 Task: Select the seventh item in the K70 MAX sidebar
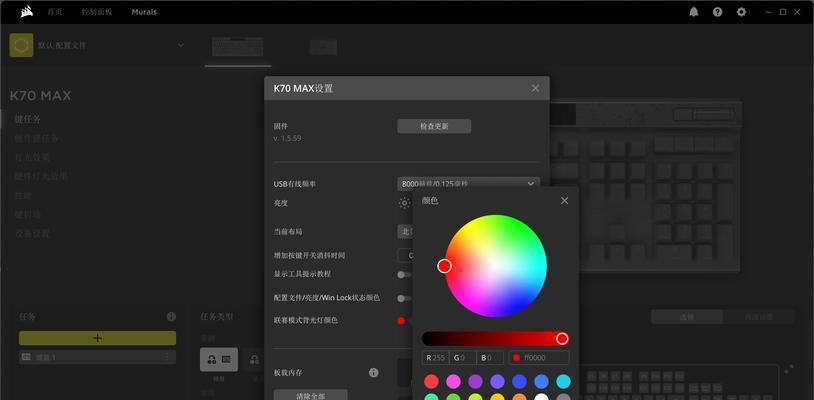click(x=32, y=233)
